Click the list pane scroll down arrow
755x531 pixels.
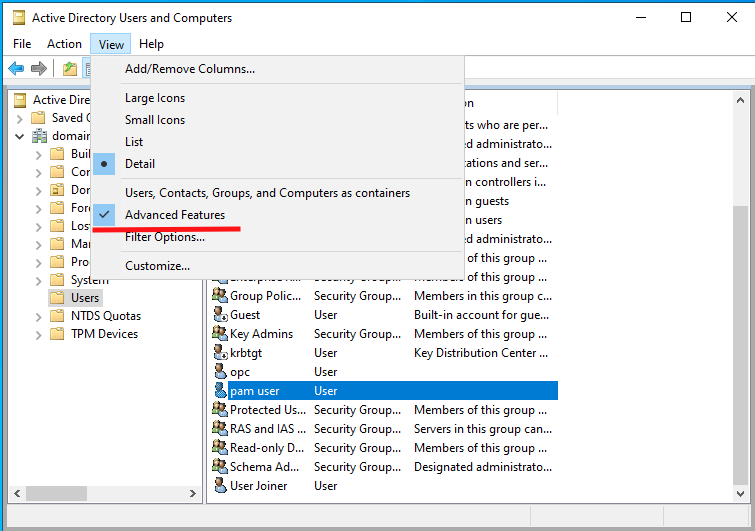740,493
